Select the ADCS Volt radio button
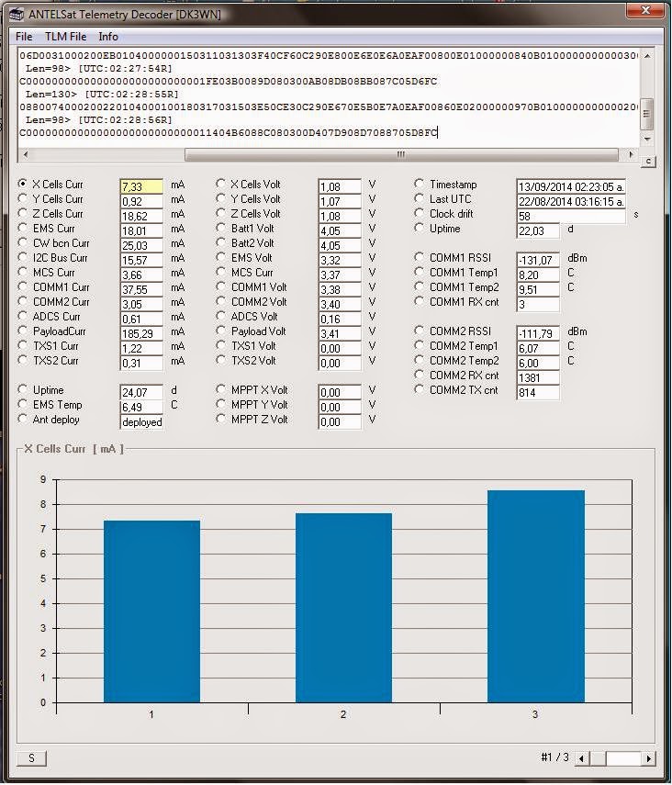Image resolution: width=672 pixels, height=785 pixels. [x=221, y=316]
